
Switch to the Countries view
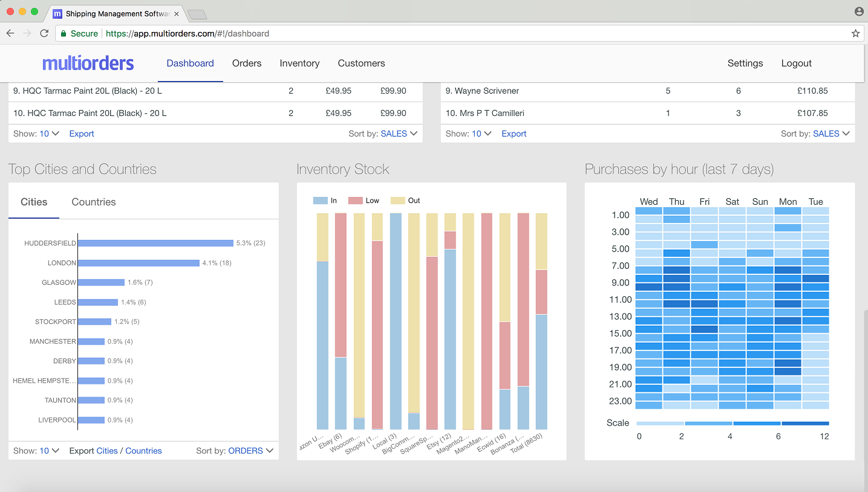pyautogui.click(x=93, y=201)
